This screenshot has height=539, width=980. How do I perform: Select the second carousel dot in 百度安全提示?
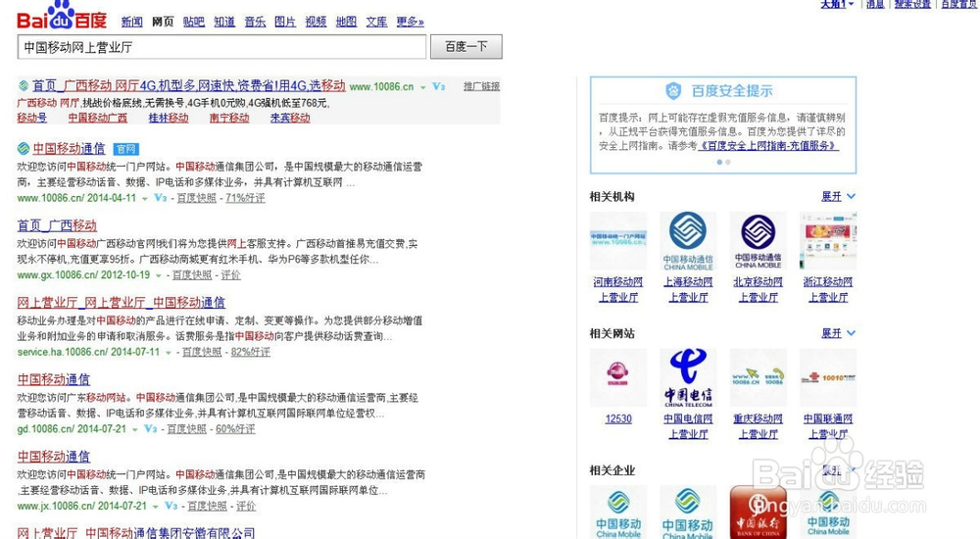(727, 162)
